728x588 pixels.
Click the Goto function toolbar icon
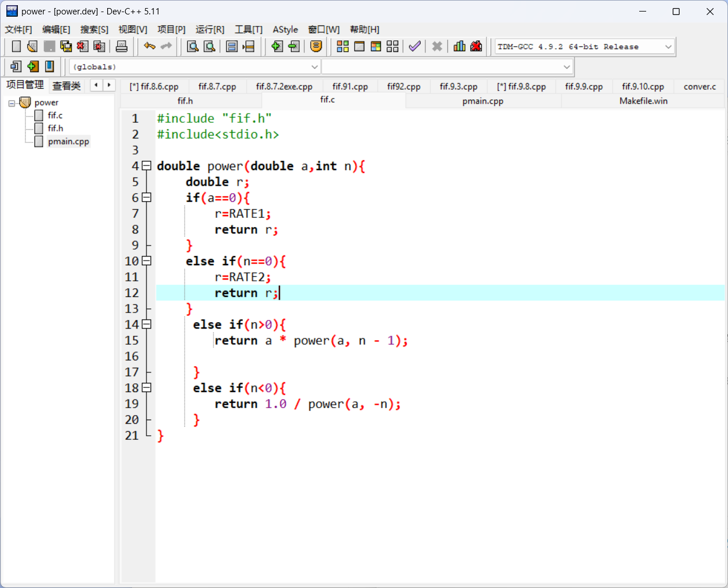tap(232, 47)
